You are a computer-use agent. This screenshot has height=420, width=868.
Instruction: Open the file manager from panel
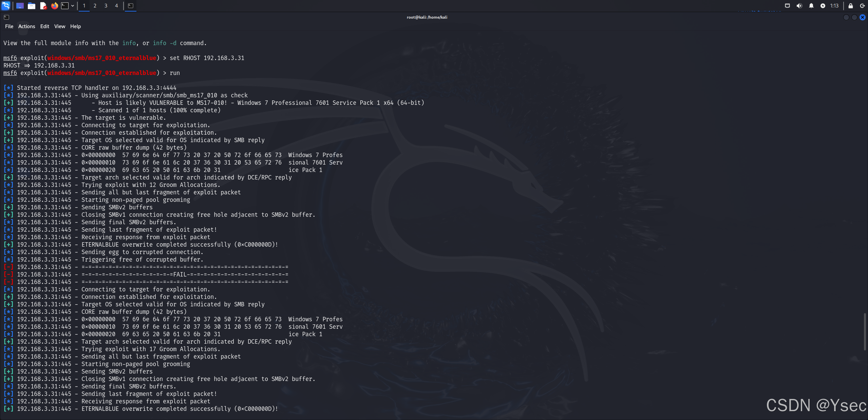click(32, 6)
